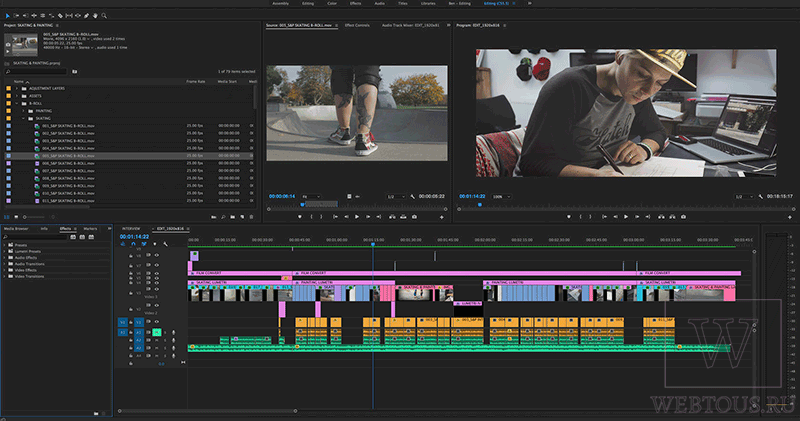The height and width of the screenshot is (421, 800).
Task: Expand the ASSETS bin
Action: coord(16,96)
